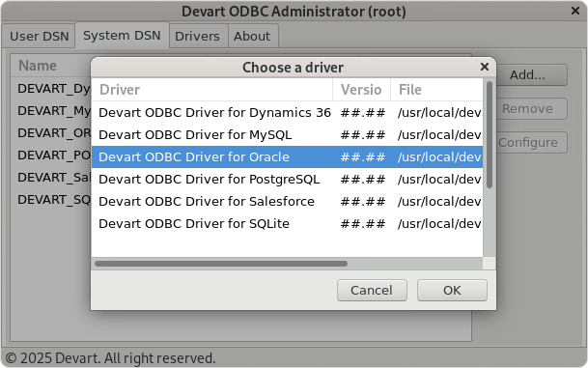This screenshot has height=368, width=588.
Task: Select Devart ODBC Driver for MySQL
Action: 287,134
